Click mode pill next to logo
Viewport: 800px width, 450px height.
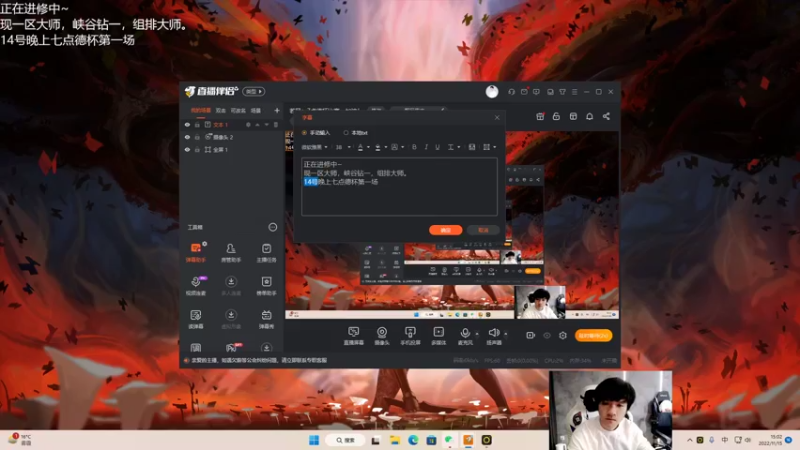point(254,91)
